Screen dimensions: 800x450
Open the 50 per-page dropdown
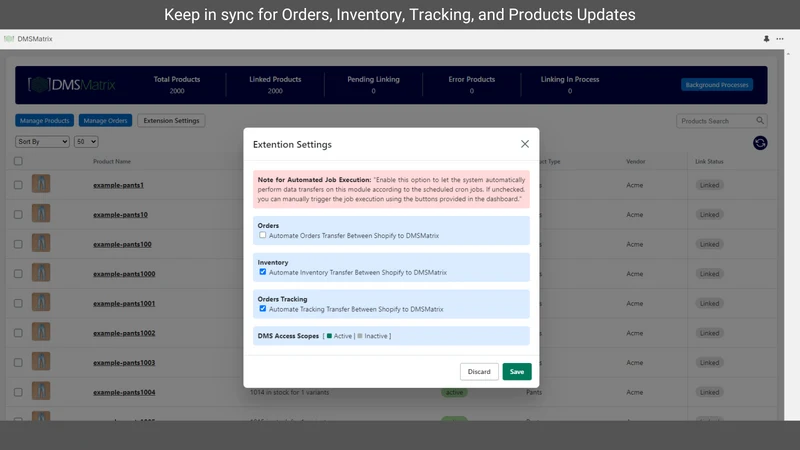coord(86,142)
